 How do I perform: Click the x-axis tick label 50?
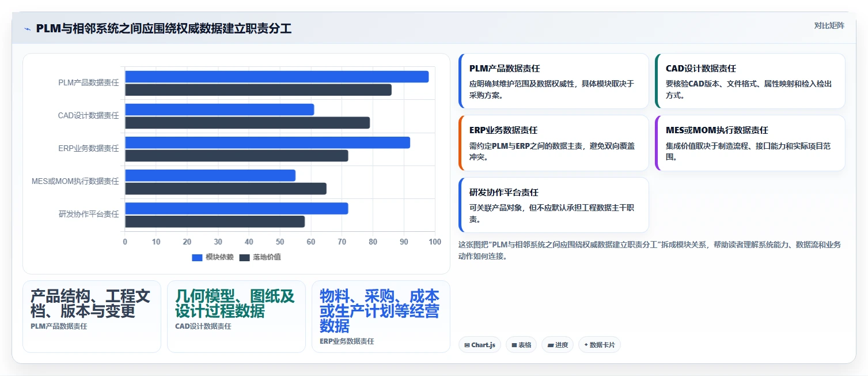pos(280,242)
